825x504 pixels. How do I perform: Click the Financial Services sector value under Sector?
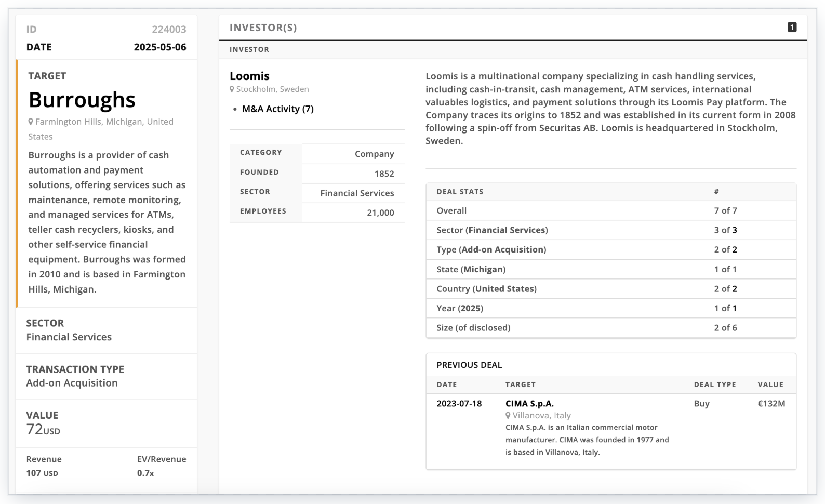(69, 337)
